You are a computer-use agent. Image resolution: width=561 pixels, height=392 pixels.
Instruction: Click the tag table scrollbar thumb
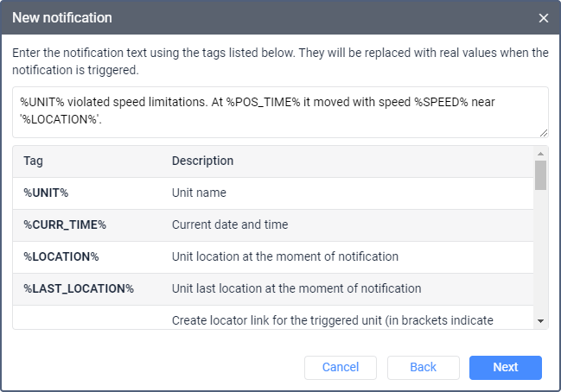click(x=540, y=175)
